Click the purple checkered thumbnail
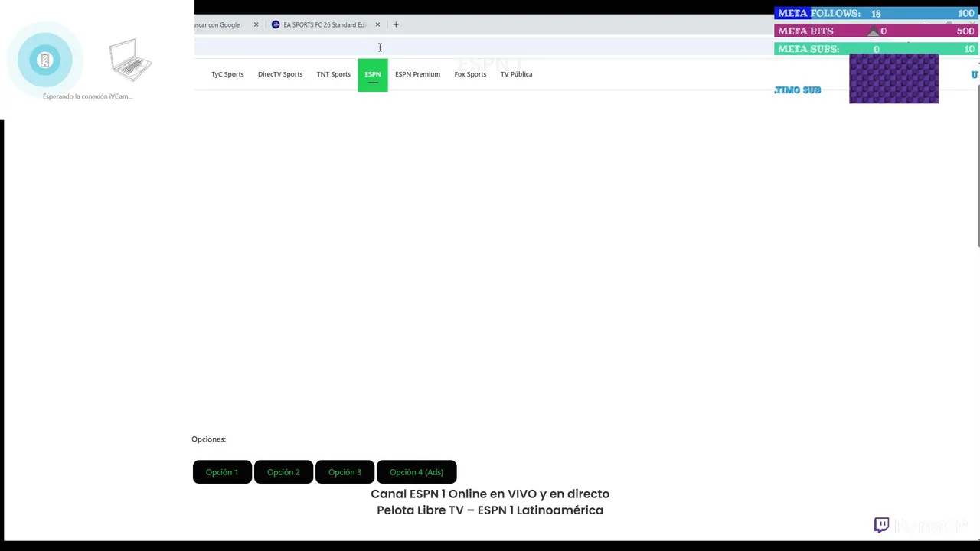980x551 pixels. coord(893,78)
